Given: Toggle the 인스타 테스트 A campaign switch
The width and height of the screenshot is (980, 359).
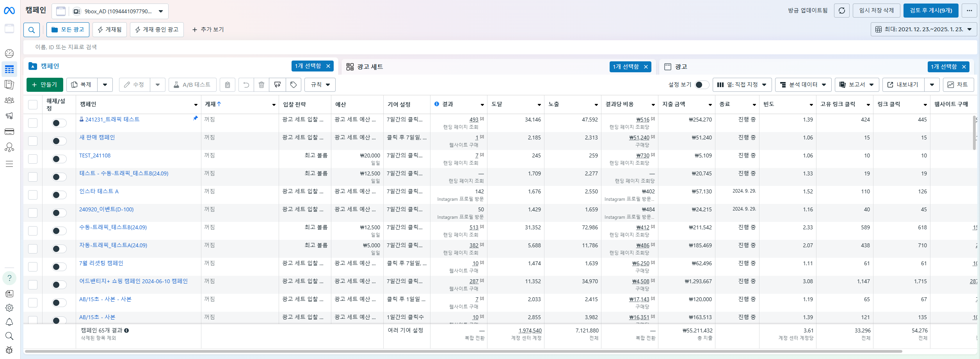Looking at the screenshot, I should point(59,195).
